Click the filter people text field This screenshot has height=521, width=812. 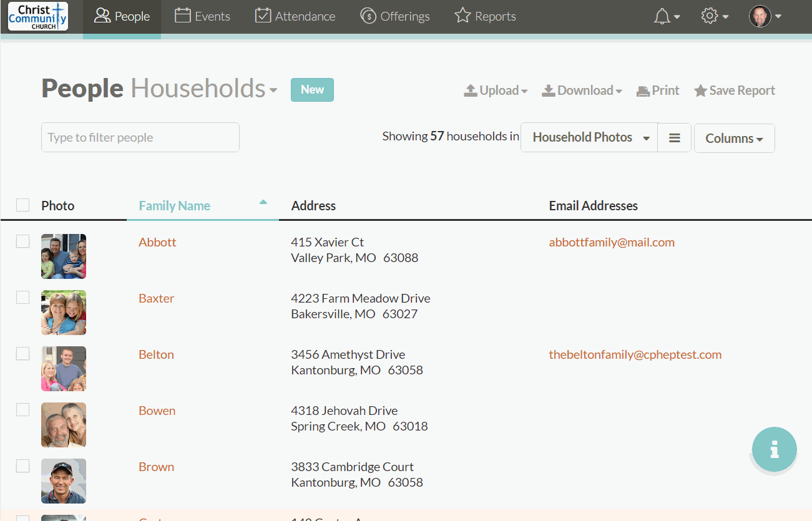pos(140,137)
